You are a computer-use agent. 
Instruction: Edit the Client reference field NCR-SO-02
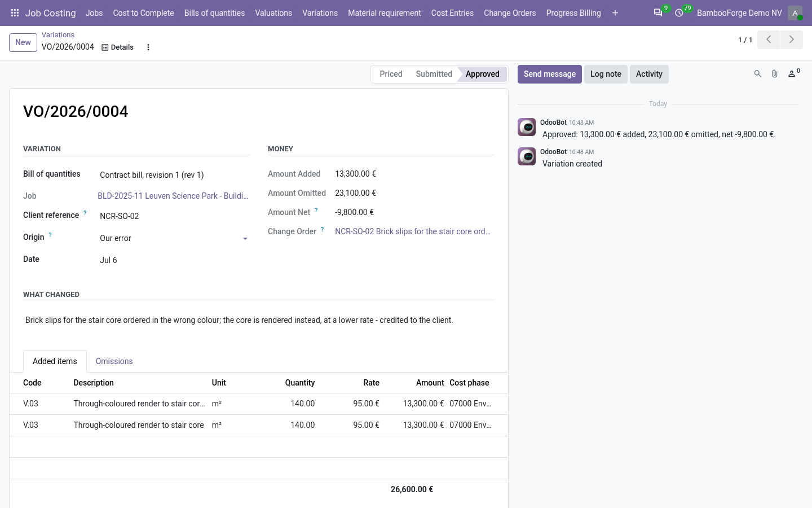174,216
